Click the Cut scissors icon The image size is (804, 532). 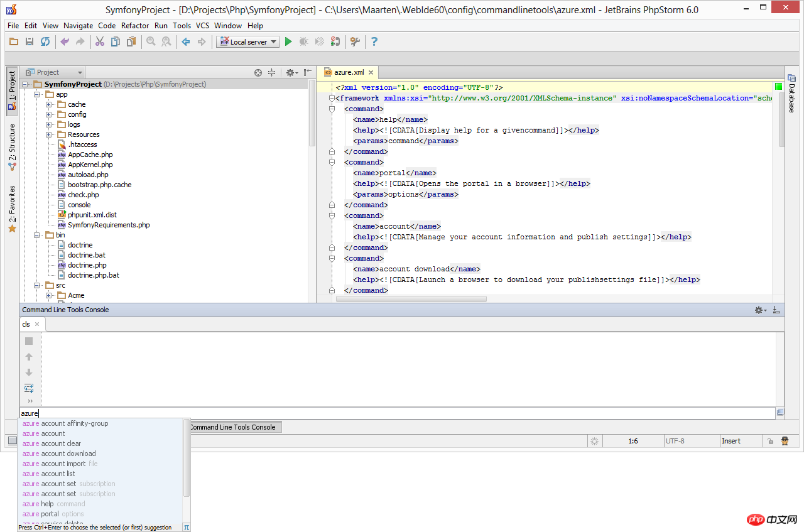[x=99, y=41]
